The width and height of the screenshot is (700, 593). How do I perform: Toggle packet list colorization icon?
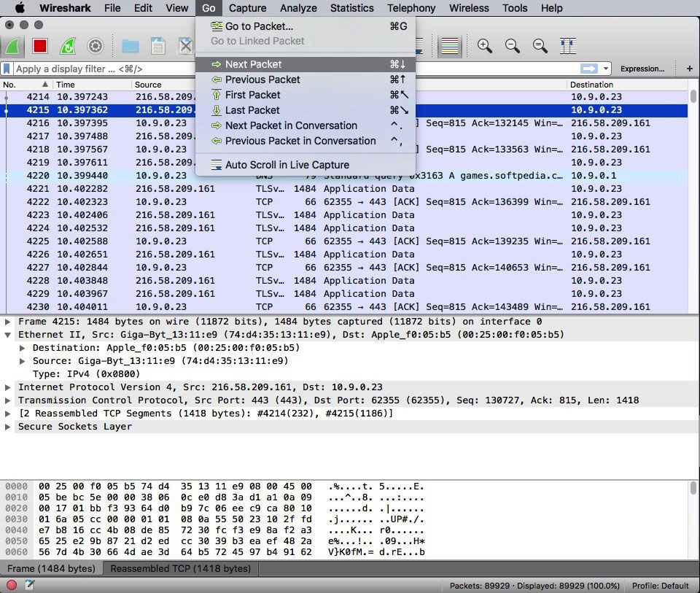pyautogui.click(x=450, y=46)
